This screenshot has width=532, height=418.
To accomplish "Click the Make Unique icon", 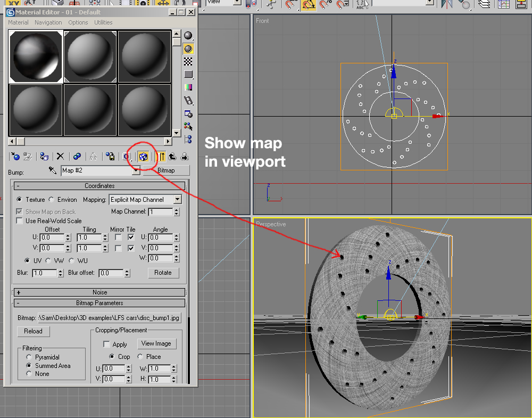I will [x=93, y=156].
